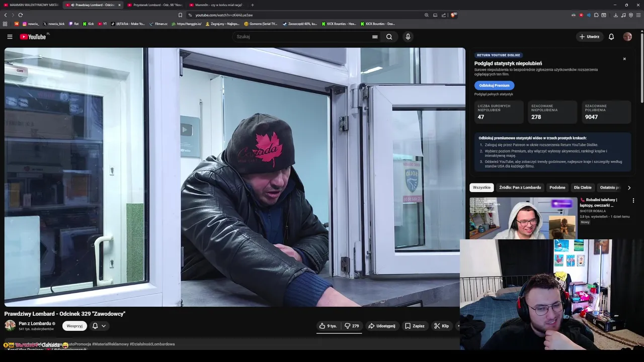Click the Udostępnij share button
644x362 pixels.
tap(381, 326)
